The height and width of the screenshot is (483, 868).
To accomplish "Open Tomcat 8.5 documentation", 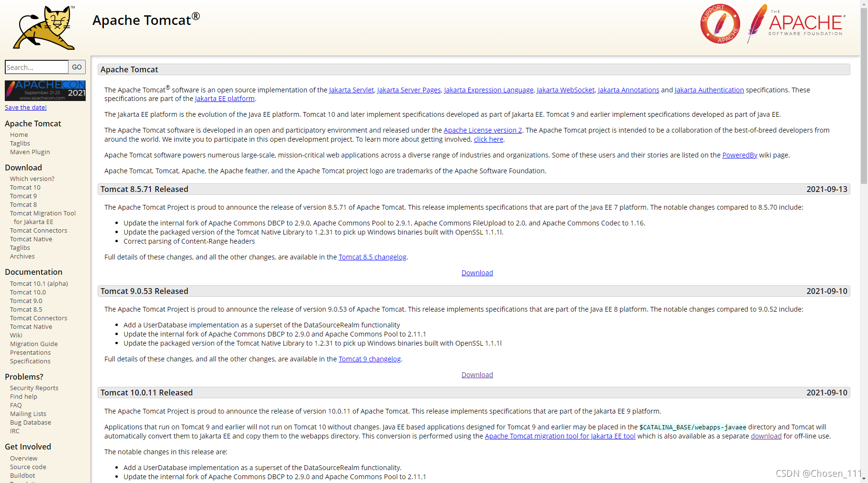I will (26, 310).
